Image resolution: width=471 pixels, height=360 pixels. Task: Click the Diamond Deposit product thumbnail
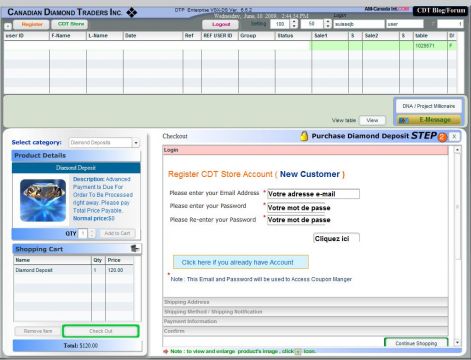[43, 200]
